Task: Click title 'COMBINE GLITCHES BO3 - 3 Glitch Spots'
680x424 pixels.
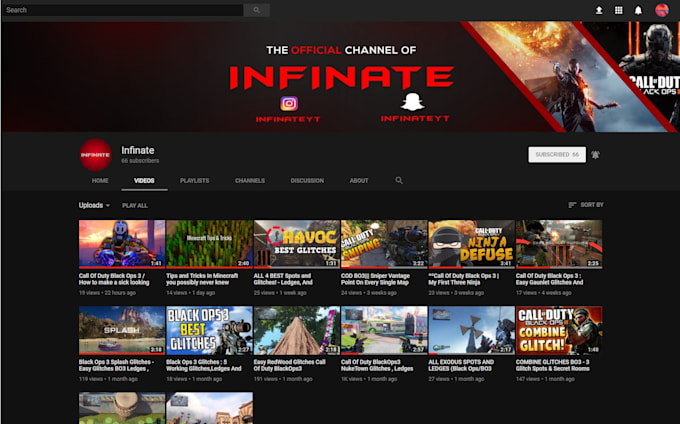Action: coord(552,365)
